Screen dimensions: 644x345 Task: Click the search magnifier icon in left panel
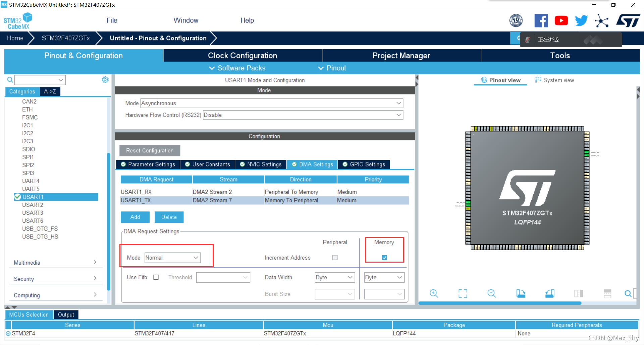[x=10, y=80]
